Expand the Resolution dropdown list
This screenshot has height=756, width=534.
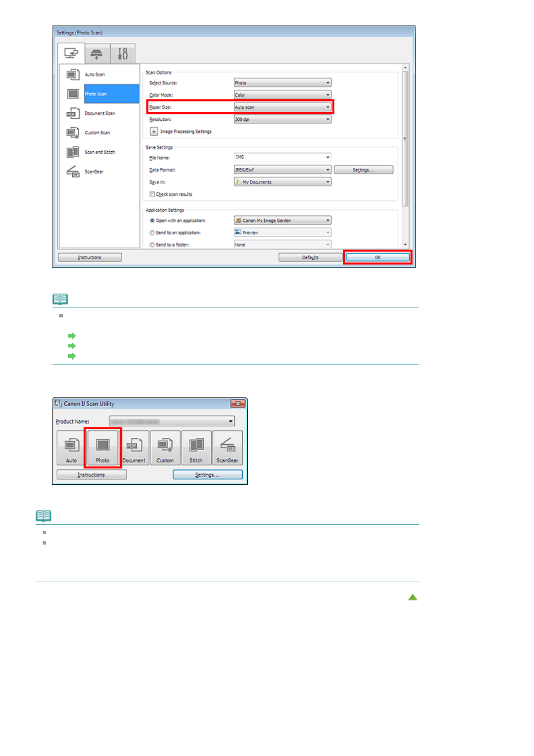(282, 119)
